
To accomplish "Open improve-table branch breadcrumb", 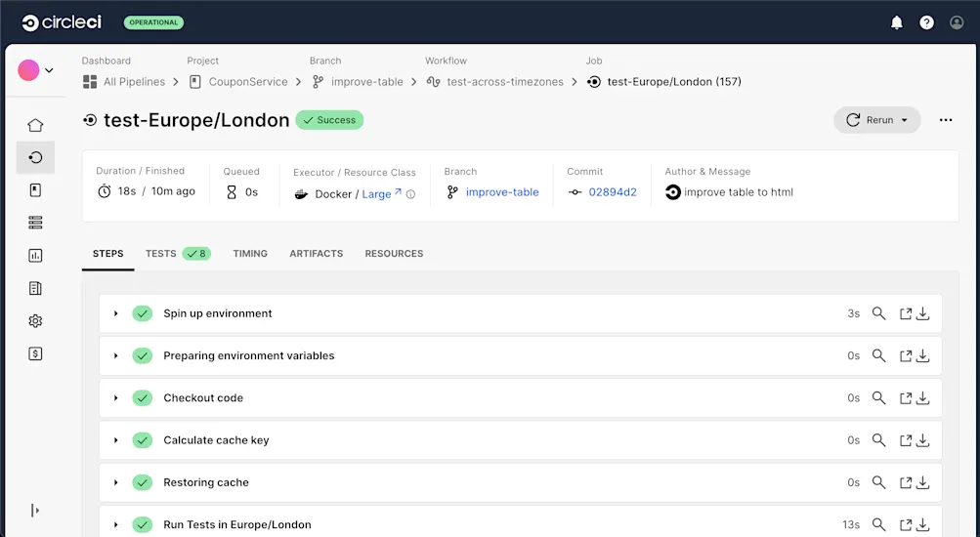I will tap(359, 82).
